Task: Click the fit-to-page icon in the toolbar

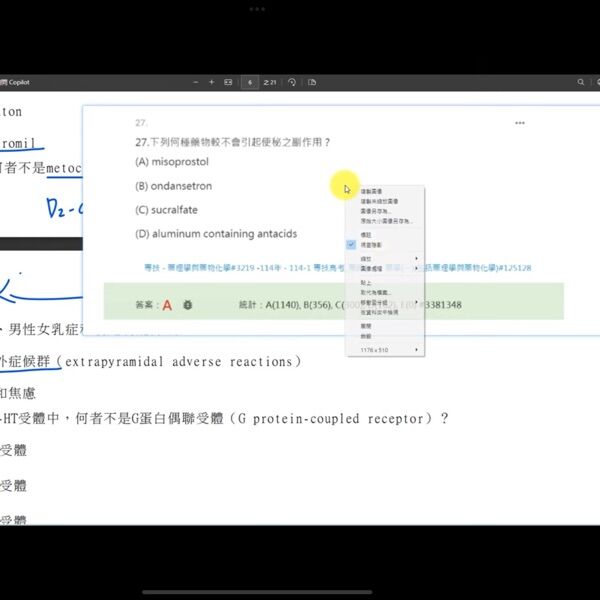Action: [228, 81]
